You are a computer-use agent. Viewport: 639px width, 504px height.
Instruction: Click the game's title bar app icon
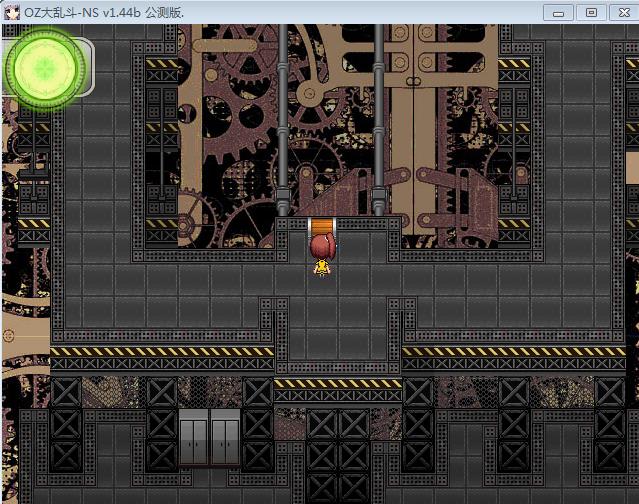[12, 13]
